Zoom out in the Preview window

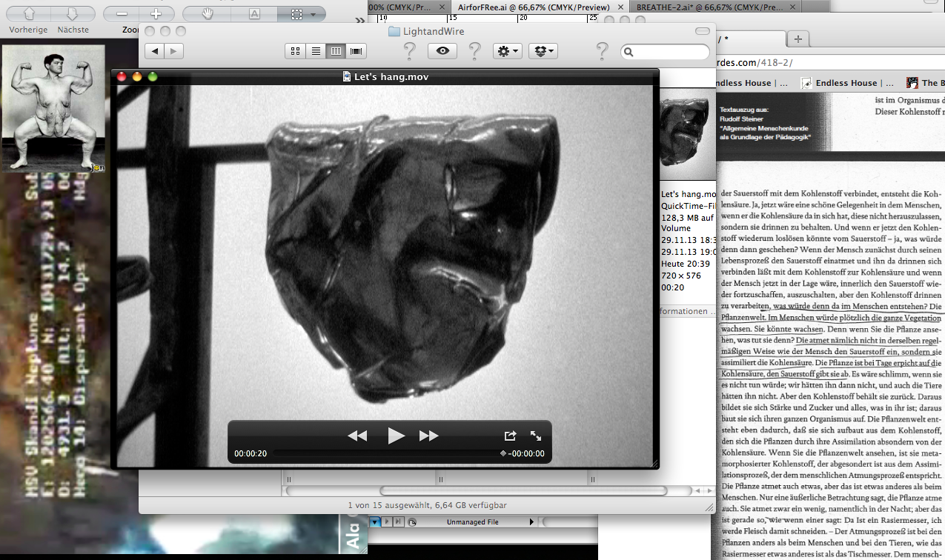coord(122,13)
